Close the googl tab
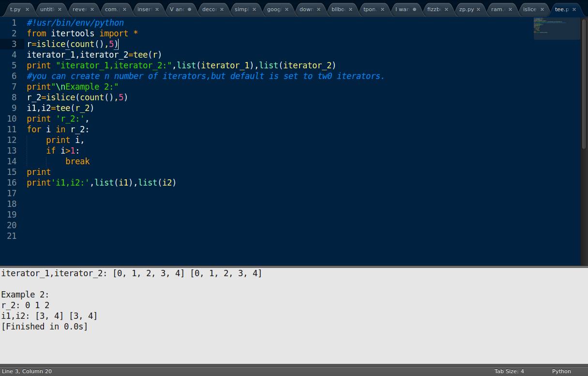The height and width of the screenshot is (376, 588). pyautogui.click(x=286, y=10)
